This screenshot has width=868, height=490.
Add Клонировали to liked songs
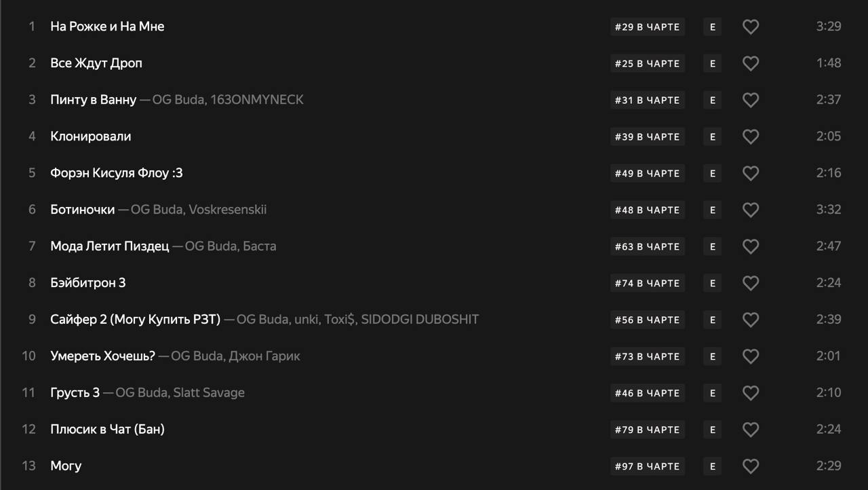[x=750, y=136]
